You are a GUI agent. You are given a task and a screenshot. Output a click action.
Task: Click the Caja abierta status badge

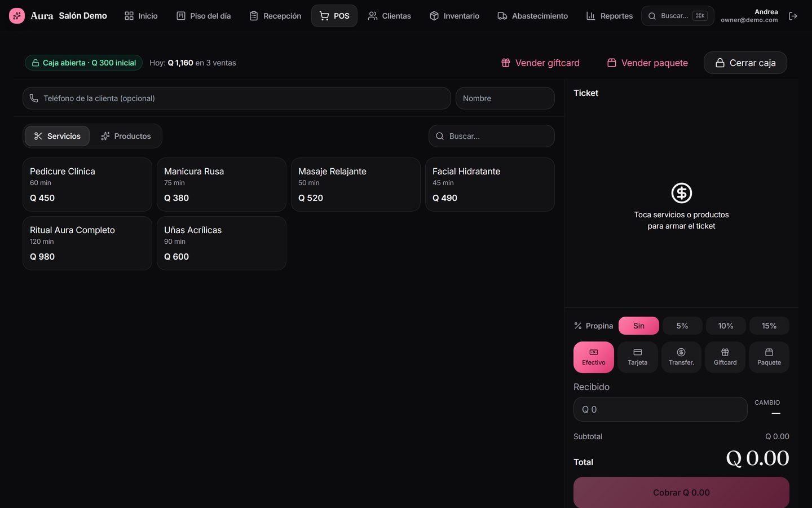[83, 63]
